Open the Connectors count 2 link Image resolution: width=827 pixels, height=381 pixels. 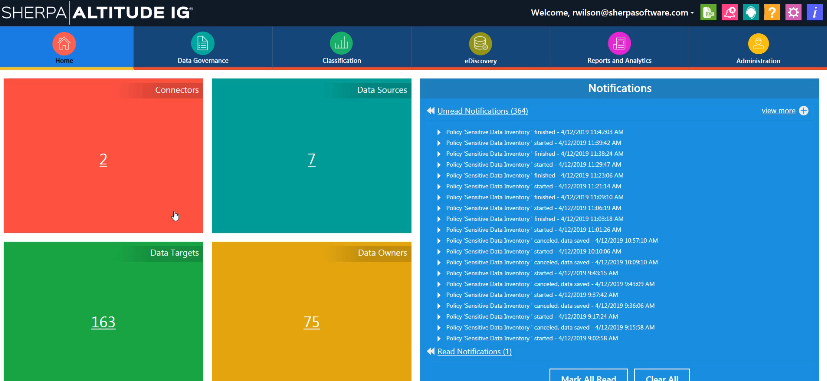(x=103, y=160)
